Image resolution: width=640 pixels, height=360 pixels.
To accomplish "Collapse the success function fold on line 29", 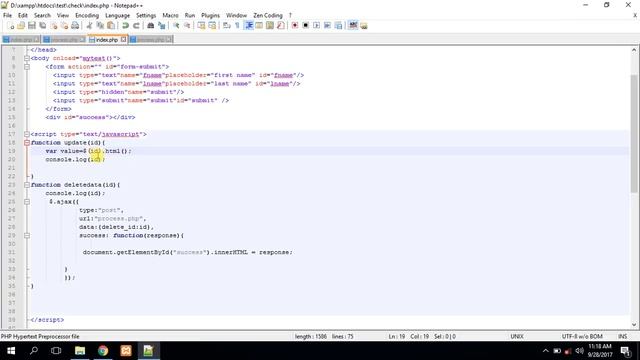I will point(27,236).
